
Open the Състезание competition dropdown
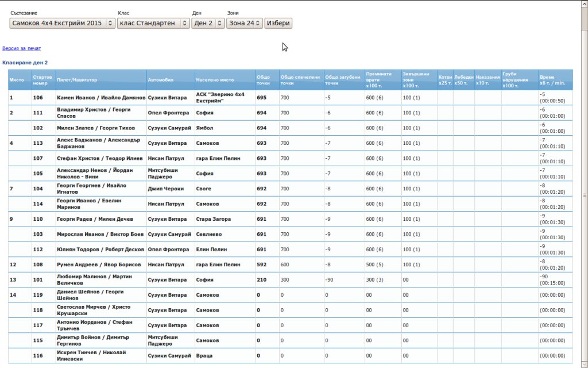click(62, 23)
